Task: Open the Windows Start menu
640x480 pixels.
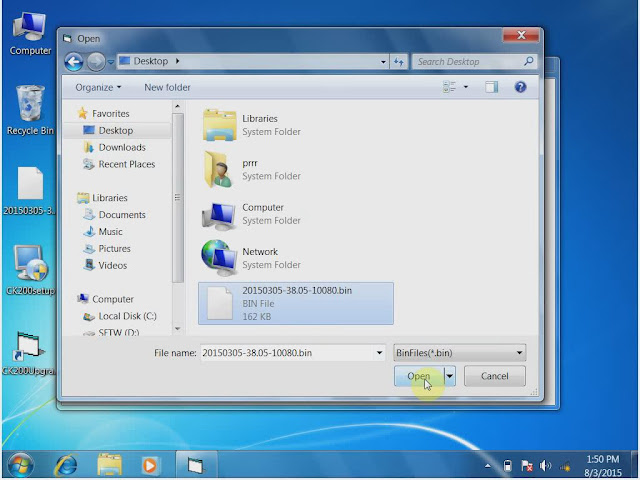Action: [x=20, y=465]
